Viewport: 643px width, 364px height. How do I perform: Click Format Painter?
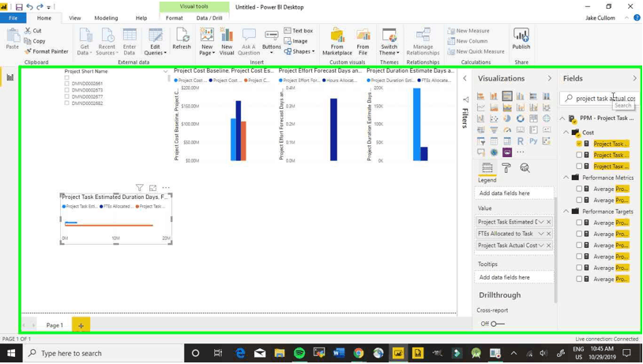(x=47, y=51)
